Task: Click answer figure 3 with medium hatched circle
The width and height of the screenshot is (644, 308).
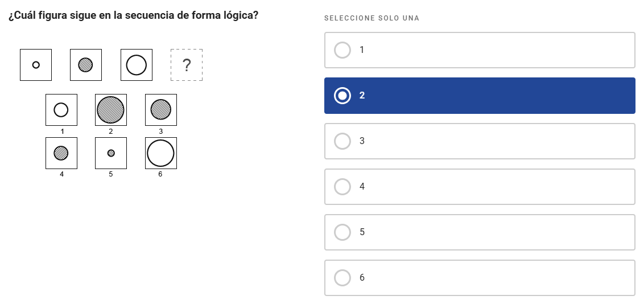Action: [160, 110]
